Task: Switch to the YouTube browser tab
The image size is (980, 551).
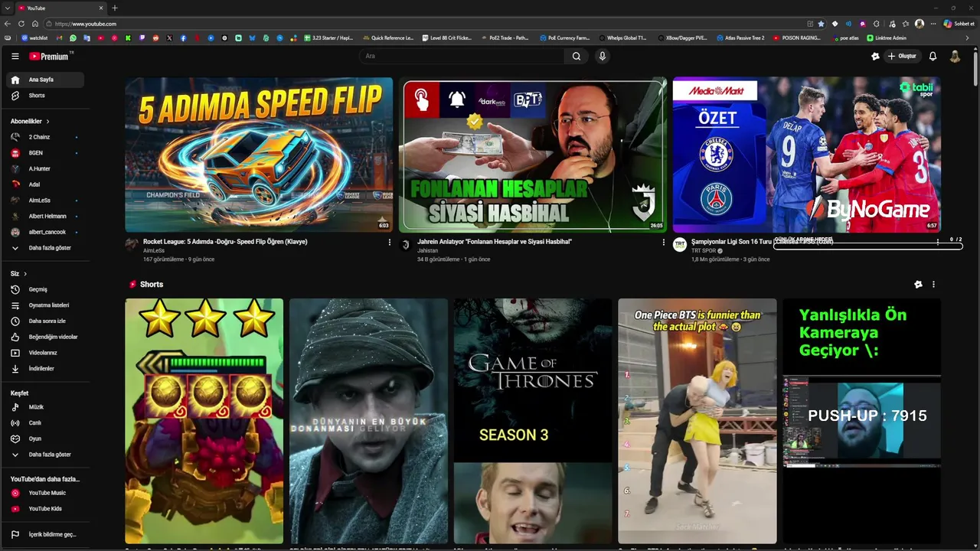Action: point(61,8)
